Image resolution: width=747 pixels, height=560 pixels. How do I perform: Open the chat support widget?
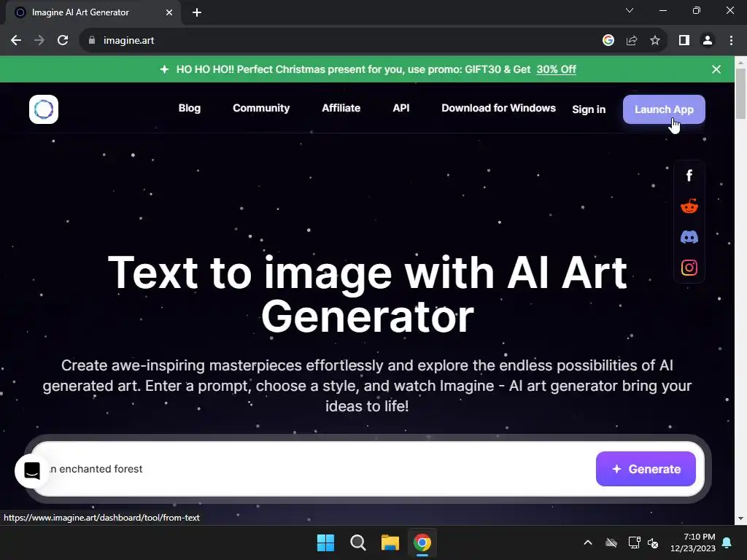(x=32, y=471)
